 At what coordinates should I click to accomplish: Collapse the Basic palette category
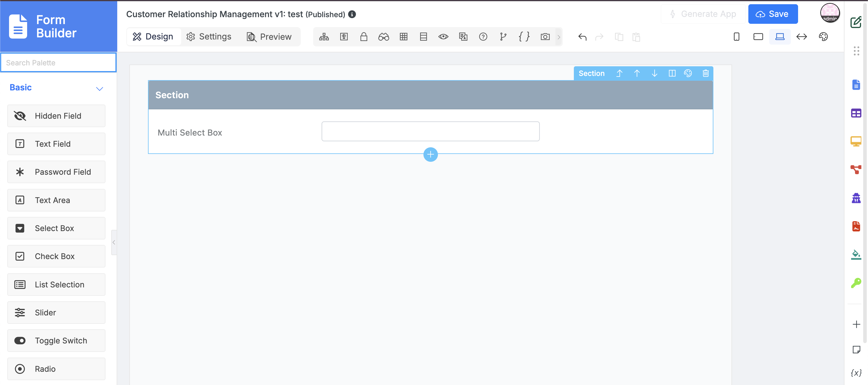point(99,89)
